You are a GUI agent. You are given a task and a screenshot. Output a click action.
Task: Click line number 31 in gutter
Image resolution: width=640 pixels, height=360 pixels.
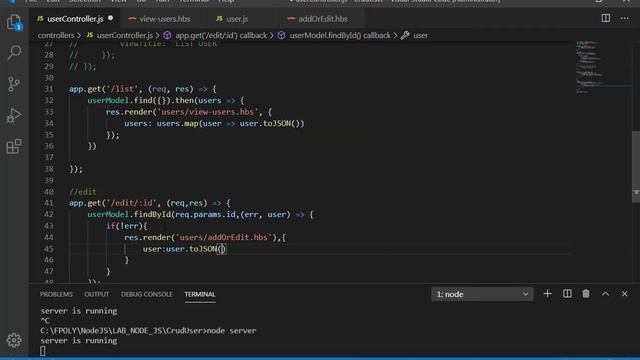click(x=49, y=89)
